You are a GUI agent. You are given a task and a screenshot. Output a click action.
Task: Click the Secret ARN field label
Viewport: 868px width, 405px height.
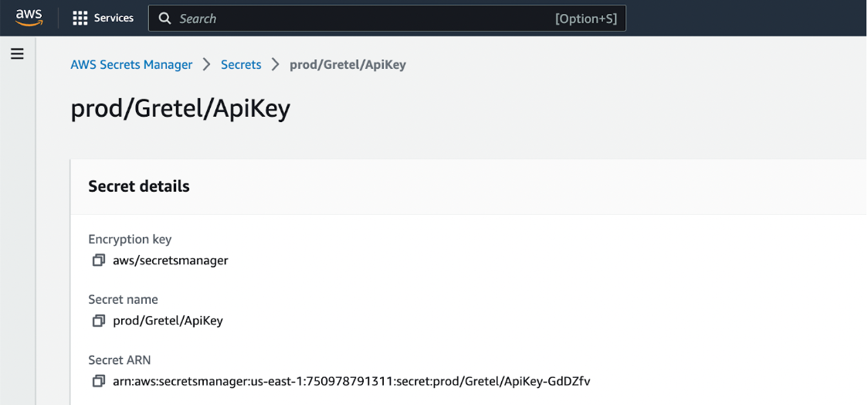118,360
